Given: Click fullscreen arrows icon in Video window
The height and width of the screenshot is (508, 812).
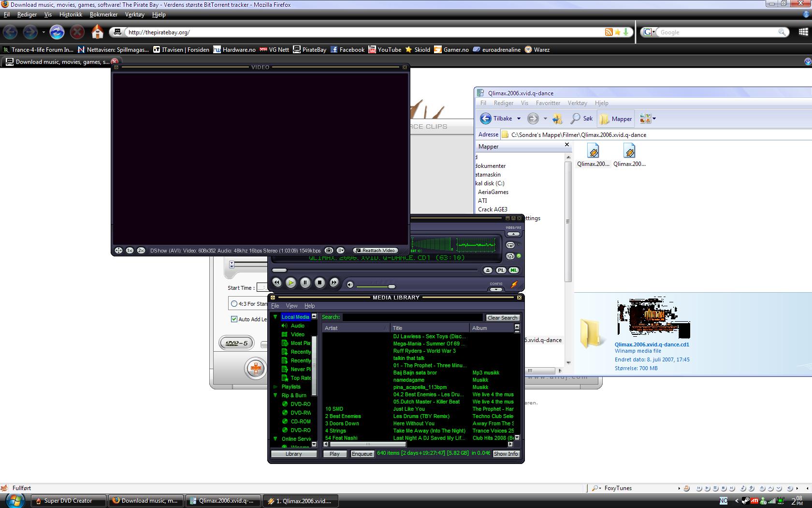Looking at the screenshot, I should [118, 250].
